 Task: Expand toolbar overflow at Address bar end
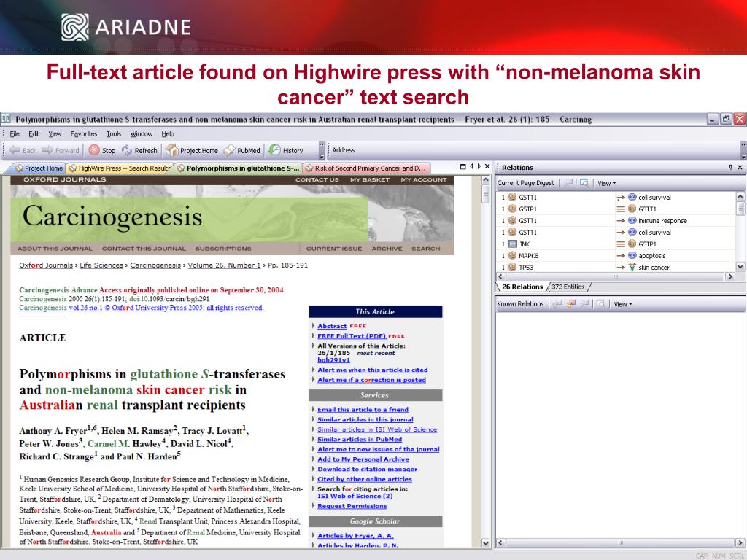click(x=743, y=150)
